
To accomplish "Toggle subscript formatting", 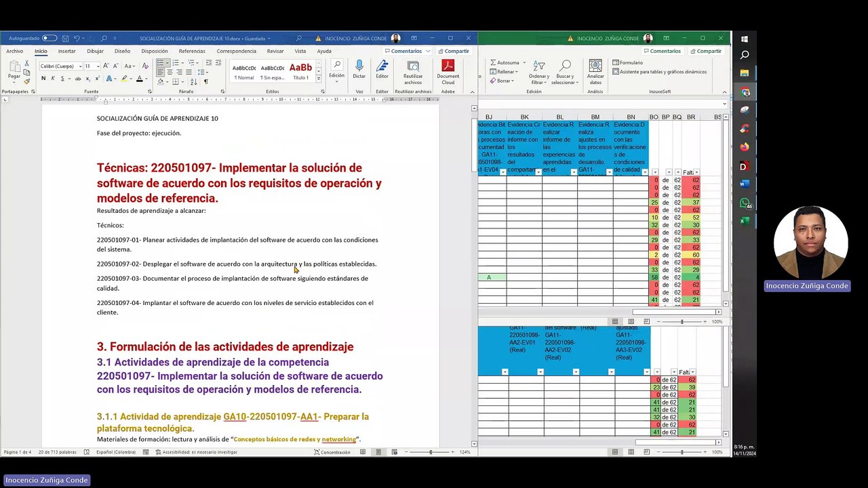I will click(x=88, y=79).
